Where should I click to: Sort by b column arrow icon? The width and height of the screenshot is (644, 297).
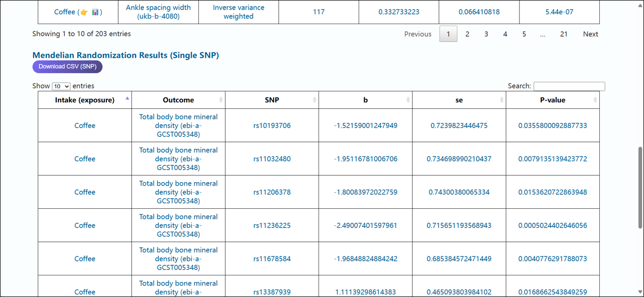(x=408, y=100)
